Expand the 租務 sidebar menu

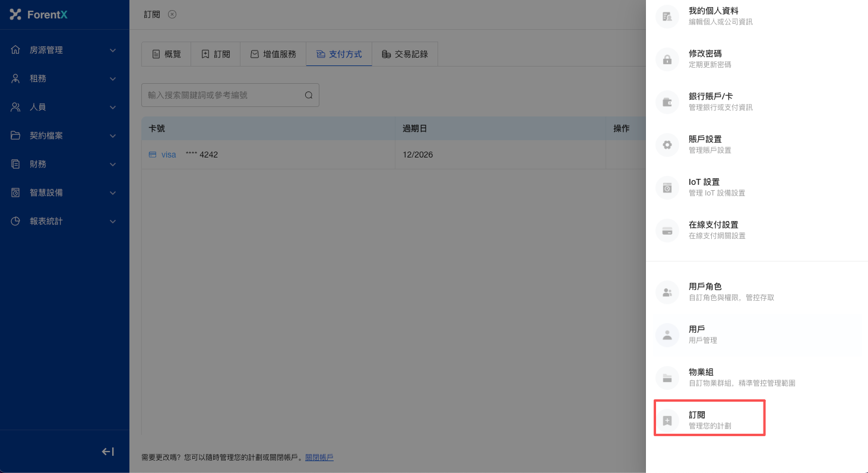tap(64, 78)
